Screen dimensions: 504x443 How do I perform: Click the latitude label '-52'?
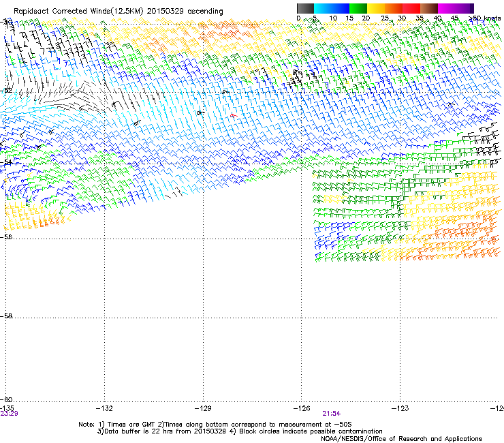point(6,91)
